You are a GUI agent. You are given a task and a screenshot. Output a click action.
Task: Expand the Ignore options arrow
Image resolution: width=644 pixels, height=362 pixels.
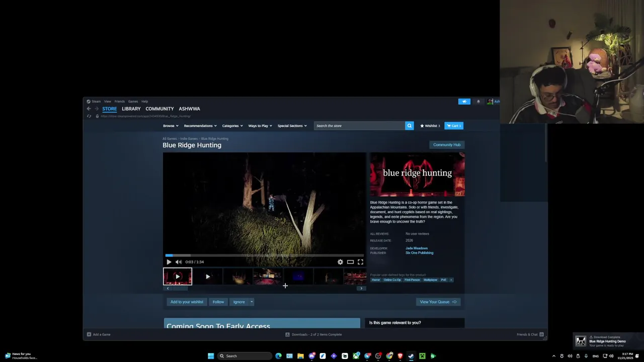coord(252,302)
